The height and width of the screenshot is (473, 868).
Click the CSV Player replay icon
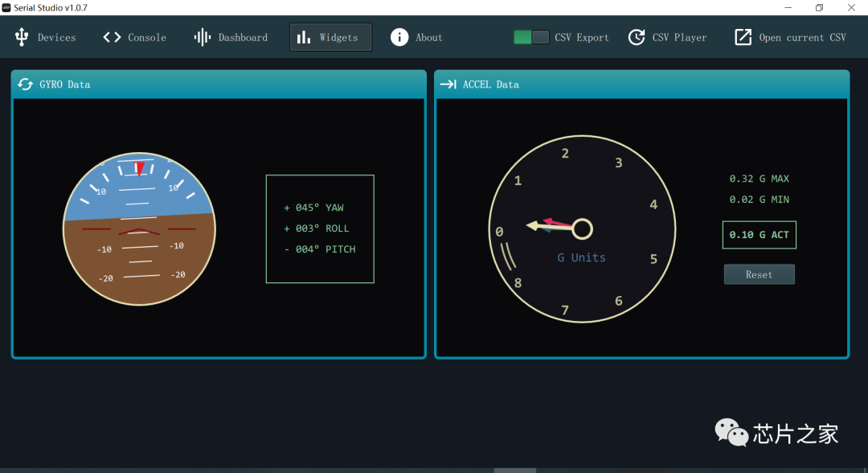click(x=637, y=37)
